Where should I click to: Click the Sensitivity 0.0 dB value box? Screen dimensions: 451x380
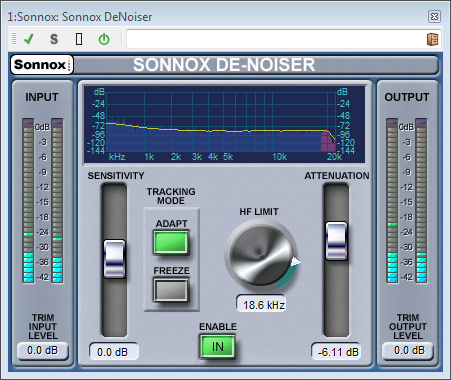point(113,352)
